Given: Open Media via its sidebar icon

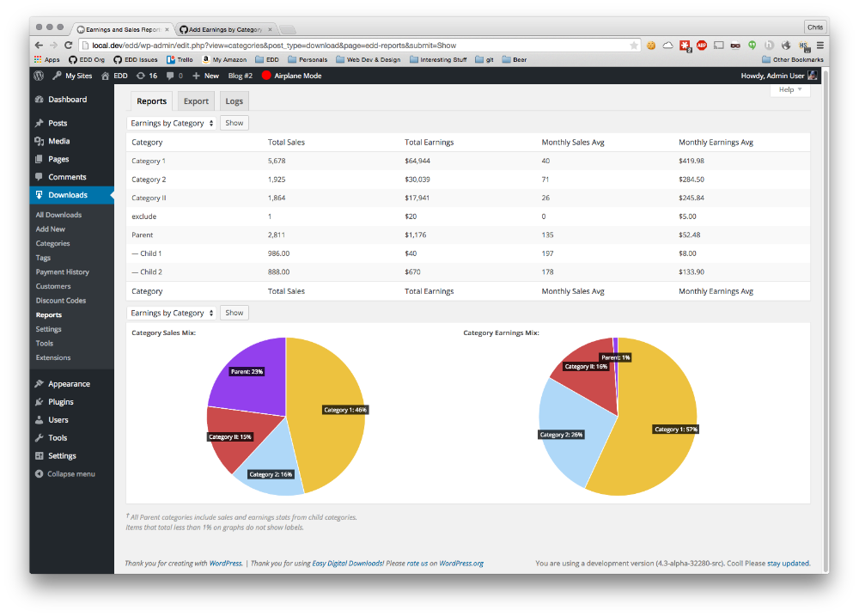Looking at the screenshot, I should pyautogui.click(x=39, y=141).
